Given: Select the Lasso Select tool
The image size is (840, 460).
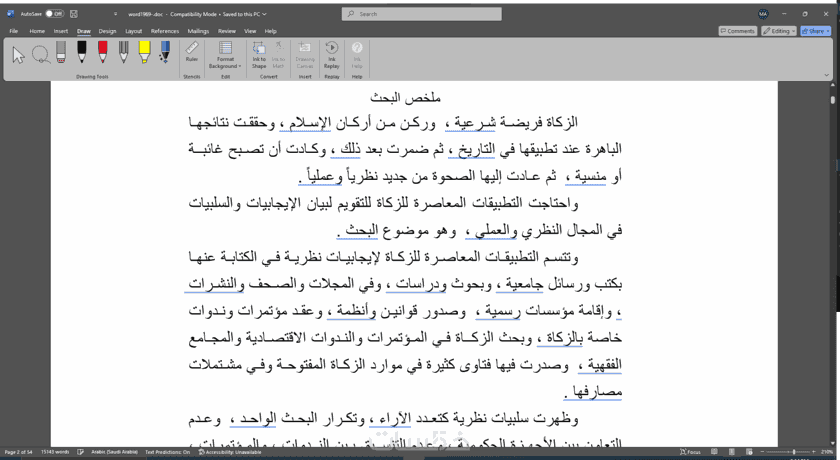Looking at the screenshot, I should 41,54.
